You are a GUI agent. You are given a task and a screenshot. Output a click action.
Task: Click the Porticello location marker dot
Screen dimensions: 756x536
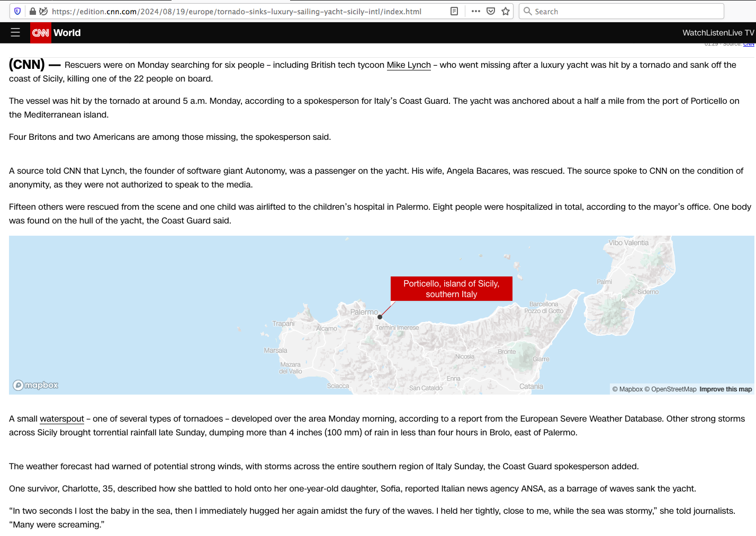pyautogui.click(x=380, y=317)
